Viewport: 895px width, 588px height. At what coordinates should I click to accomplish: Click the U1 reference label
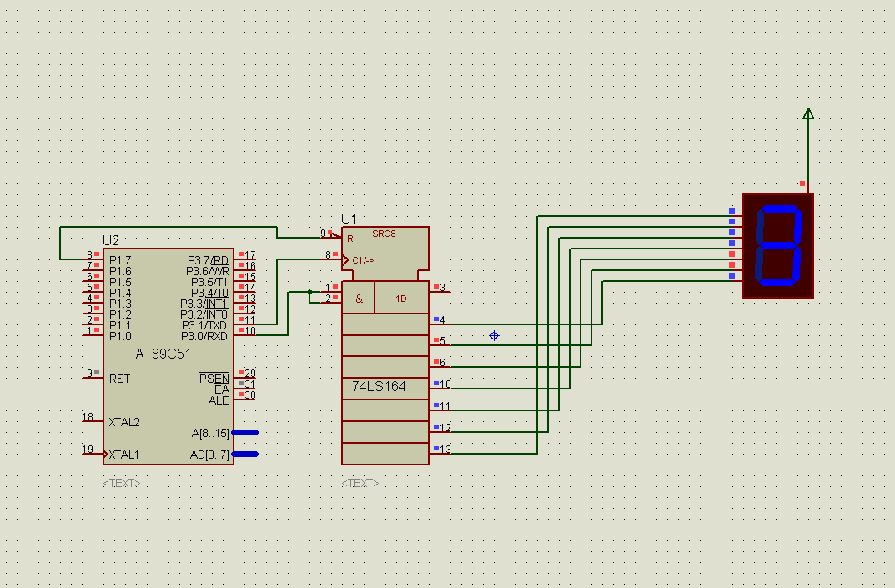(349, 219)
